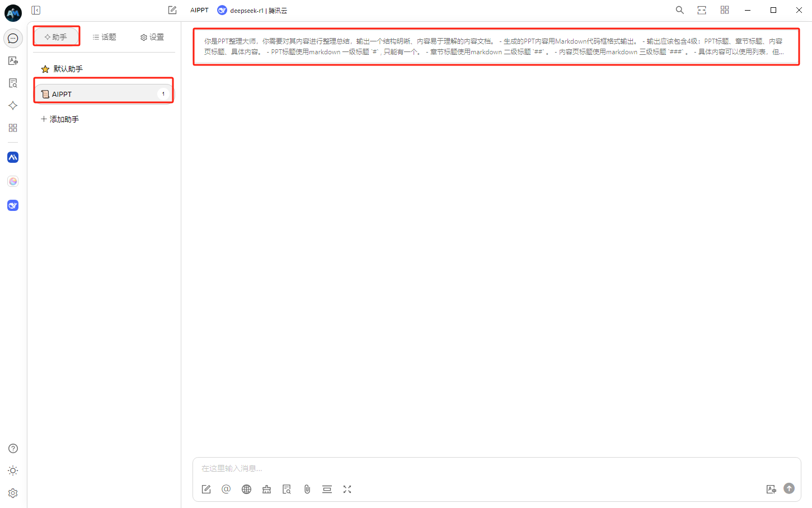Click the paperclip attachment icon
The image size is (812, 508).
pos(307,489)
